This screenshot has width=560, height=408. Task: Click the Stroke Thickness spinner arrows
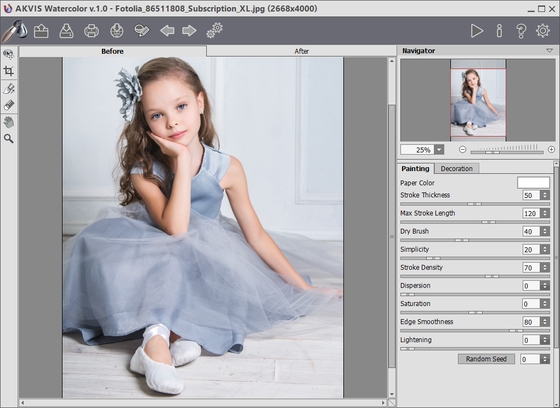[x=545, y=195]
